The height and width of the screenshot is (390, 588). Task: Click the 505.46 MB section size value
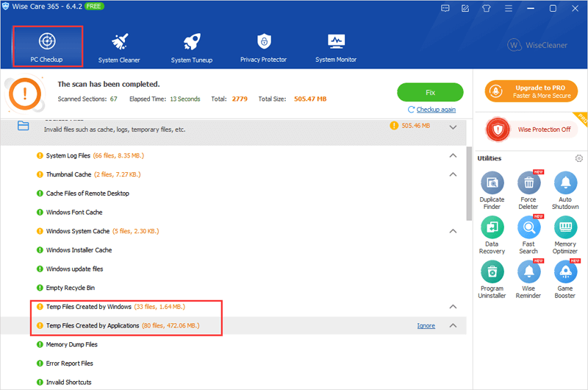(416, 126)
